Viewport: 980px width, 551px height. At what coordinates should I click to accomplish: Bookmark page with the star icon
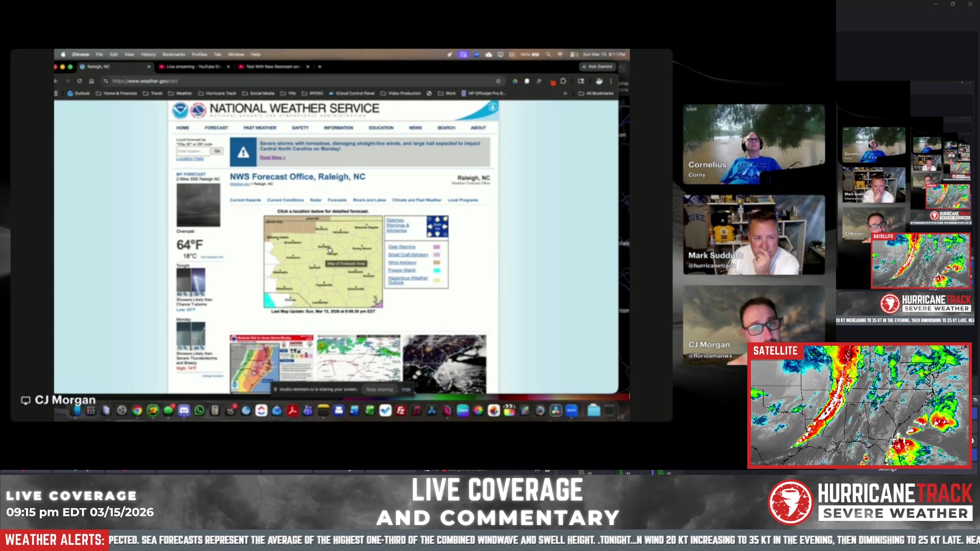(x=498, y=81)
